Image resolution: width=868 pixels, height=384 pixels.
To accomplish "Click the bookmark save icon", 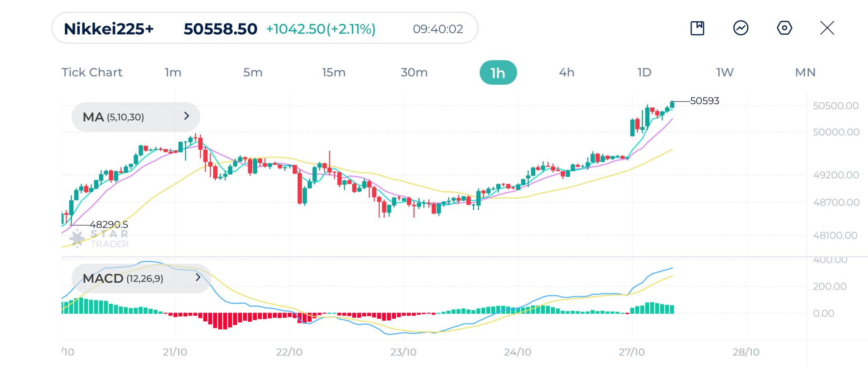I will pyautogui.click(x=697, y=28).
